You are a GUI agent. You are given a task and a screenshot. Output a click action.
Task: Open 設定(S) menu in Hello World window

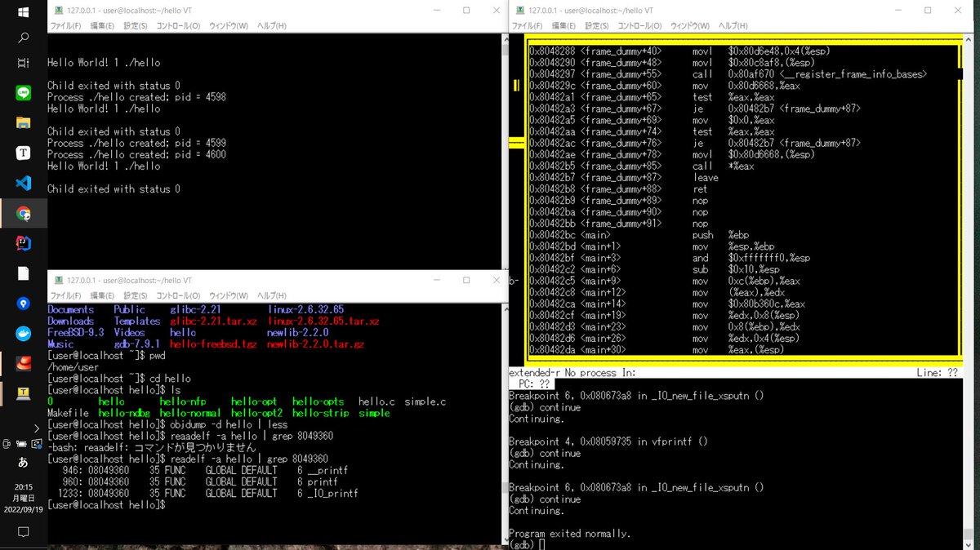136,26
